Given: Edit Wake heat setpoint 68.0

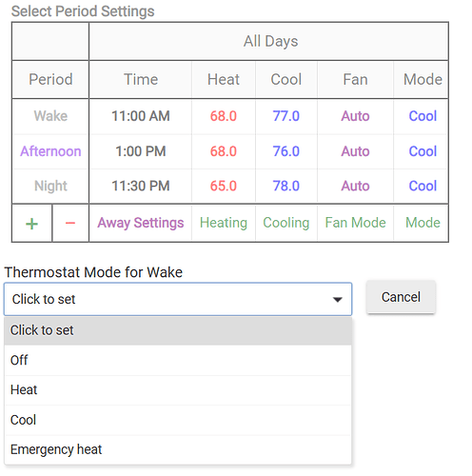Looking at the screenshot, I should click(x=224, y=116).
